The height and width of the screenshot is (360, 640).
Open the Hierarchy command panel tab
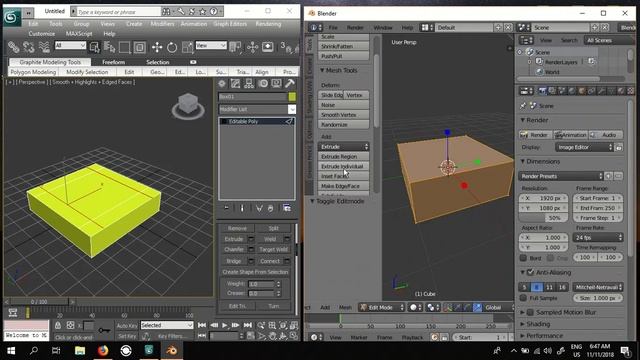click(x=249, y=84)
